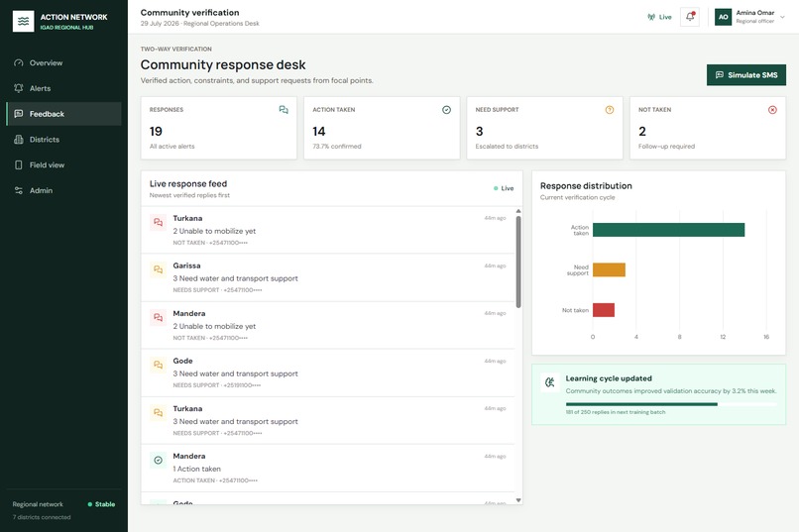Click the Live broadcast icon in header
This screenshot has width=799, height=532.
point(651,17)
